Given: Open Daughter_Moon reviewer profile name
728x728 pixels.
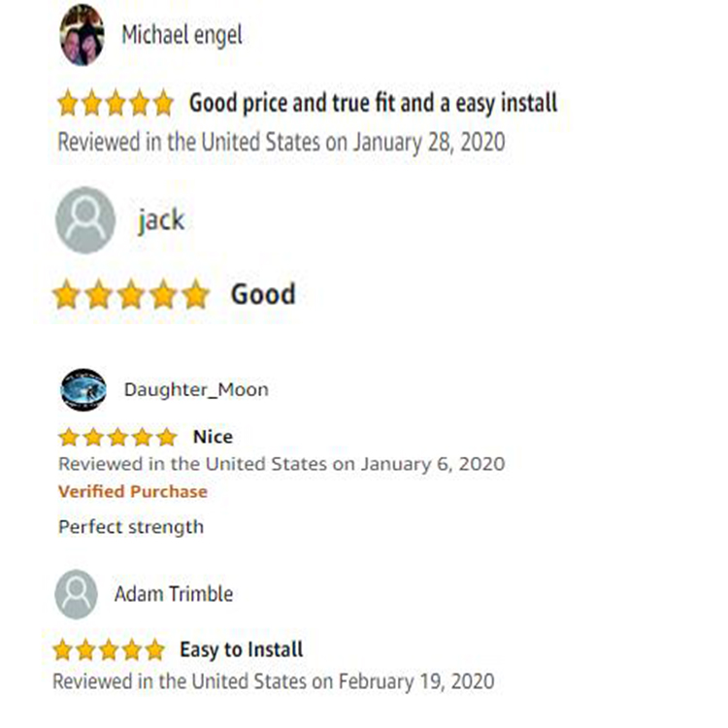Looking at the screenshot, I should 196,390.
